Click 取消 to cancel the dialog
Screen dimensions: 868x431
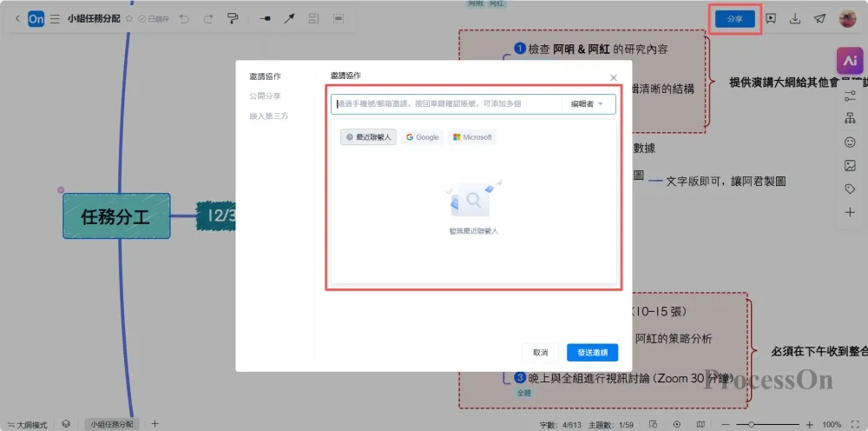click(x=540, y=352)
